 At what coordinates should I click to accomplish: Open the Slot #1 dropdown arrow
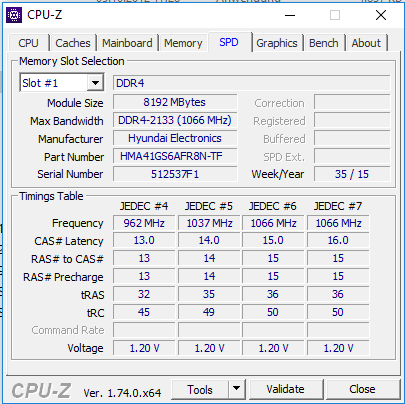[x=95, y=83]
